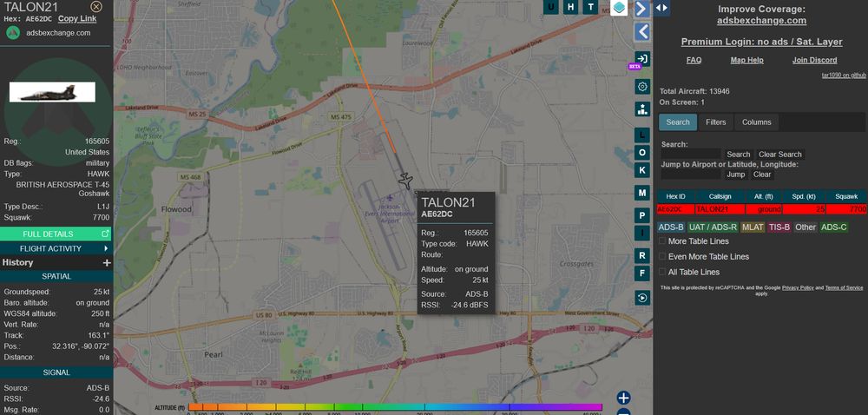Open the adsbexchange.com coverage link

click(x=762, y=21)
